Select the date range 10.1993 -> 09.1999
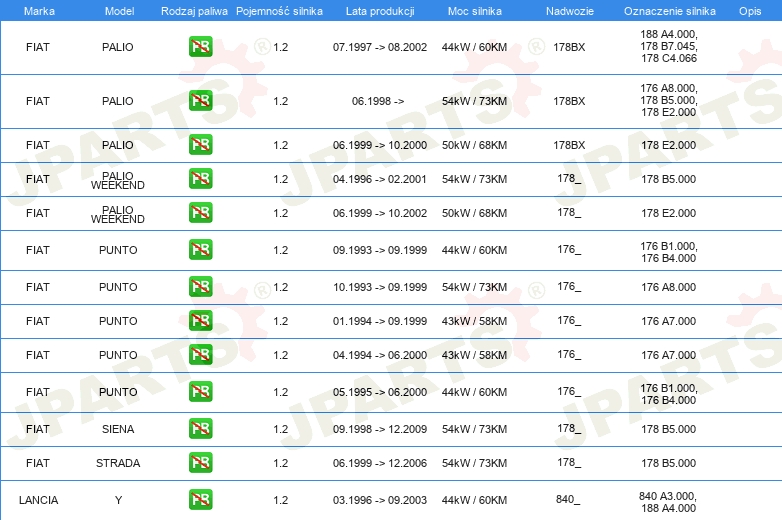Screen dimensions: 782x520 coord(380,287)
